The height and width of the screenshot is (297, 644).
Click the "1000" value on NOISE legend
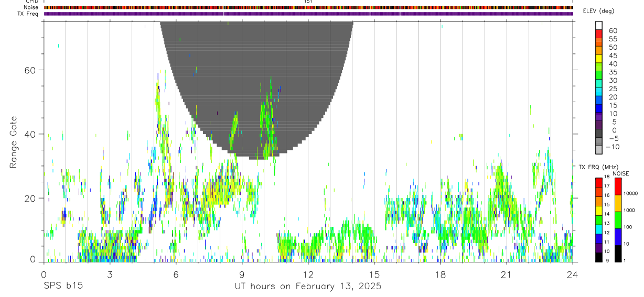coord(630,210)
